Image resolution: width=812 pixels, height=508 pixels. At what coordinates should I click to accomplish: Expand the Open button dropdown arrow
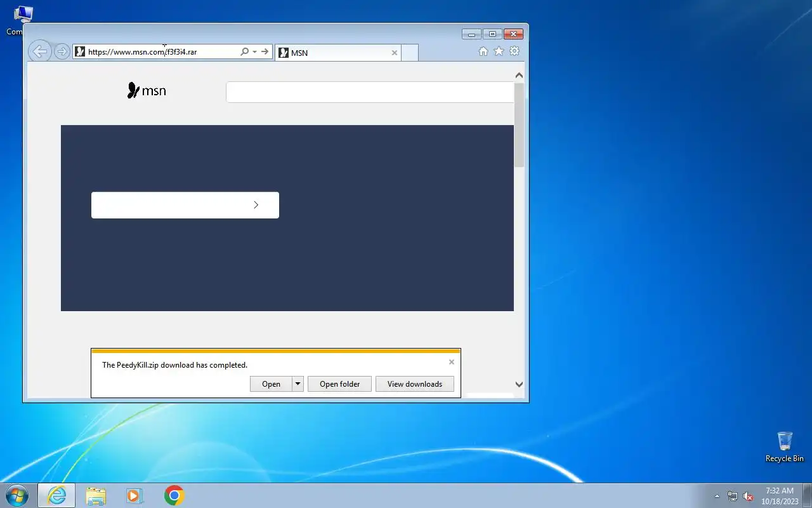coord(298,384)
